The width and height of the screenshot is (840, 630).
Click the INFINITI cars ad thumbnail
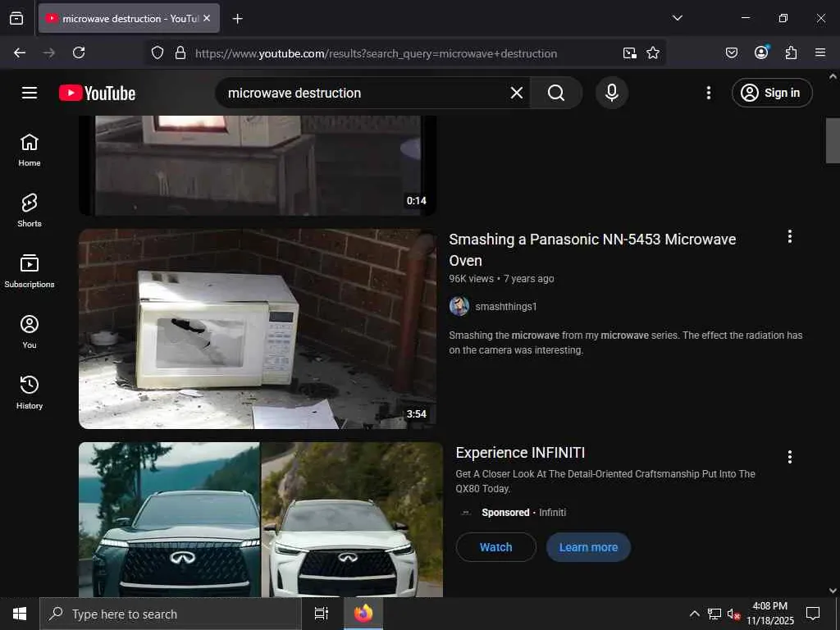[x=260, y=519]
